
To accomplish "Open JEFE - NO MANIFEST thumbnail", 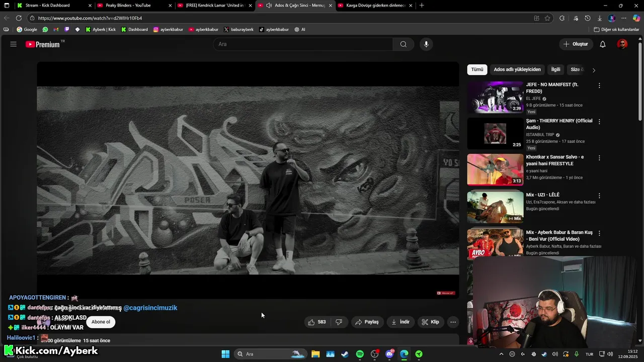I will tap(495, 97).
